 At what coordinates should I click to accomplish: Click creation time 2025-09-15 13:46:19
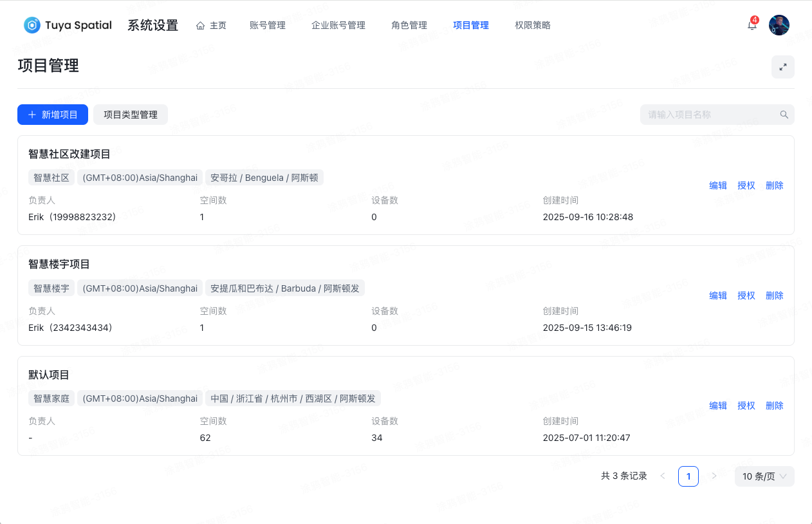(x=587, y=328)
